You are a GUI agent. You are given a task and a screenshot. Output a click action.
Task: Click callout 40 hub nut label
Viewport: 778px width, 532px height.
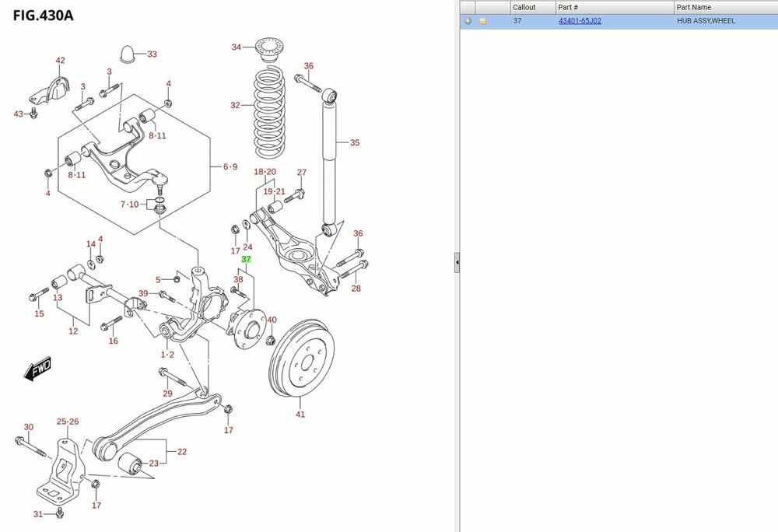[272, 320]
